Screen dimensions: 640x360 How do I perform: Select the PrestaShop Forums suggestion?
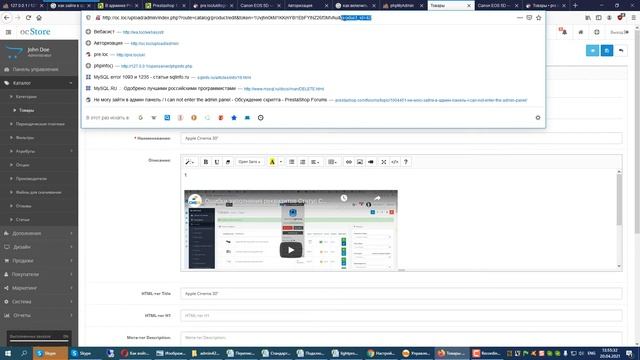coord(313,100)
